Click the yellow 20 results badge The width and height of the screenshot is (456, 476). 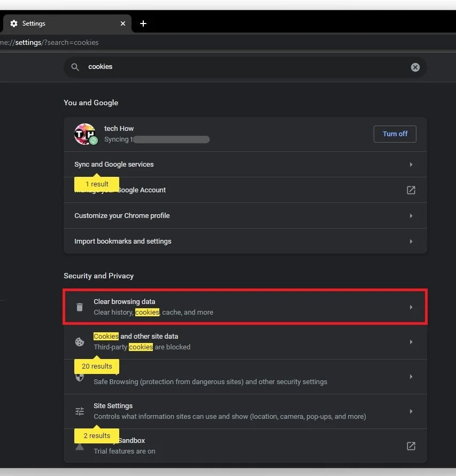point(96,366)
